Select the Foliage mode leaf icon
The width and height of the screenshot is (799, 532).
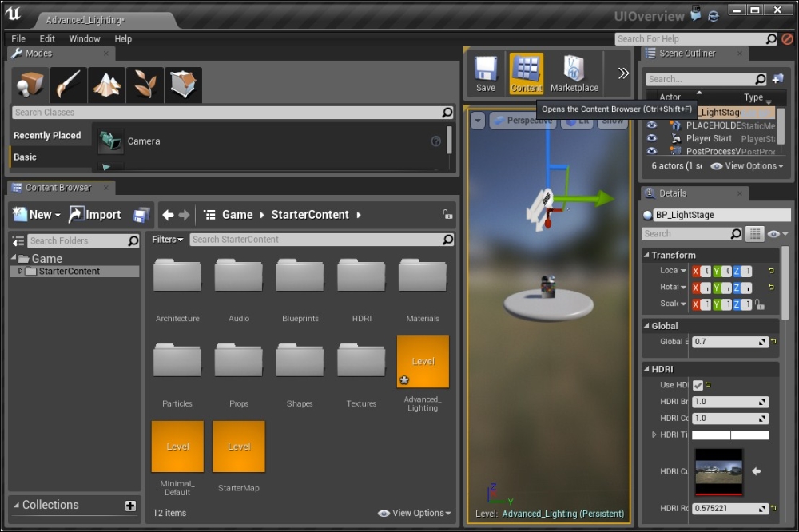click(145, 85)
